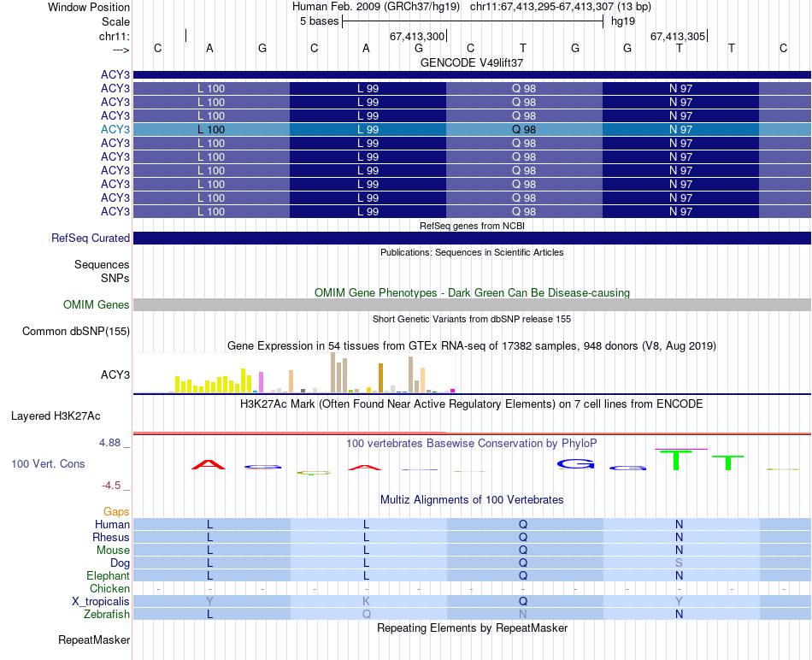Screen dimensions: 812x660
Task: Open Common dbSNP(155) track settings
Action: coord(75,332)
